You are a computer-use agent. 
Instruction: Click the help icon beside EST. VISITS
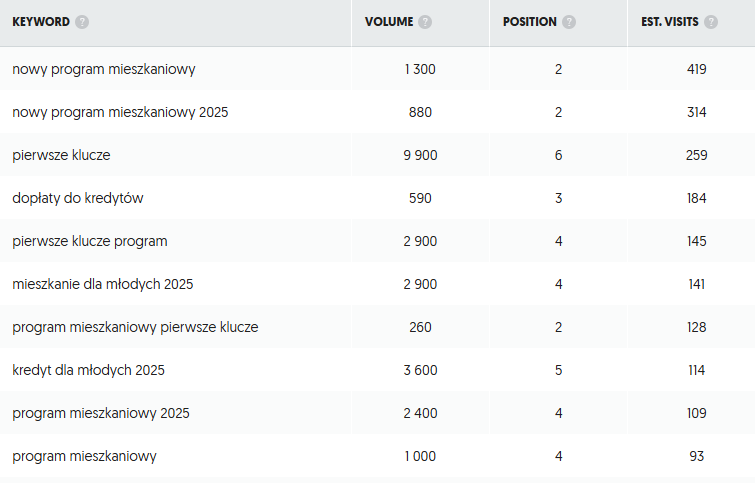[x=710, y=22]
